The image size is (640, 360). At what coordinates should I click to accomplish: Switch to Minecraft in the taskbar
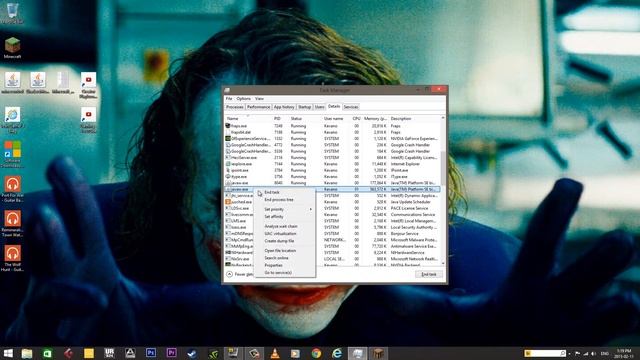(x=378, y=353)
